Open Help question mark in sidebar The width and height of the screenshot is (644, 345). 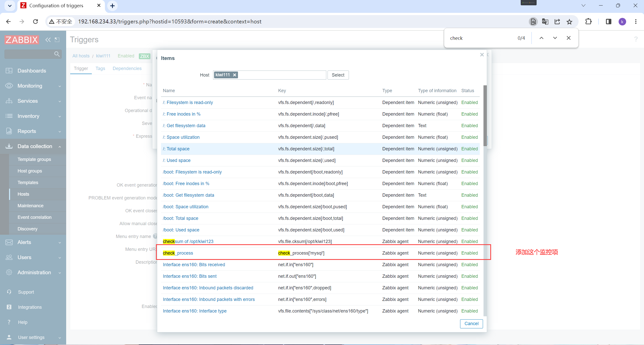pyautogui.click(x=9, y=322)
